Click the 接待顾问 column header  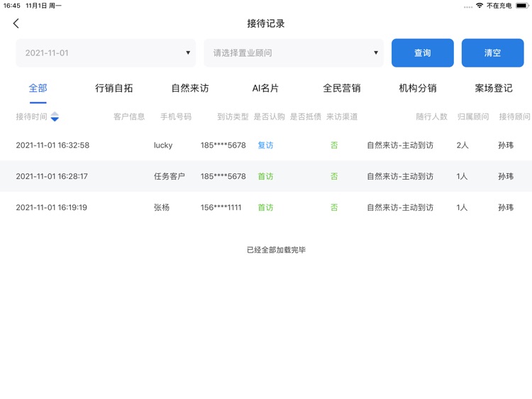click(514, 117)
